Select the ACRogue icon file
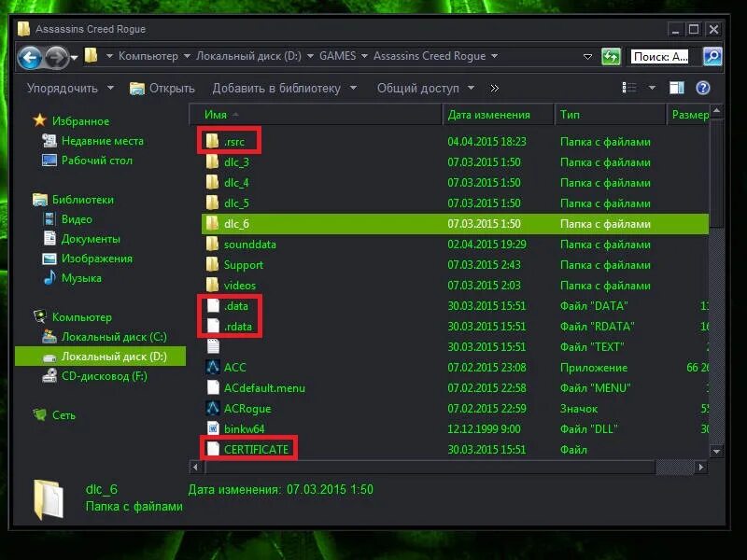The height and width of the screenshot is (560, 747). [x=213, y=408]
